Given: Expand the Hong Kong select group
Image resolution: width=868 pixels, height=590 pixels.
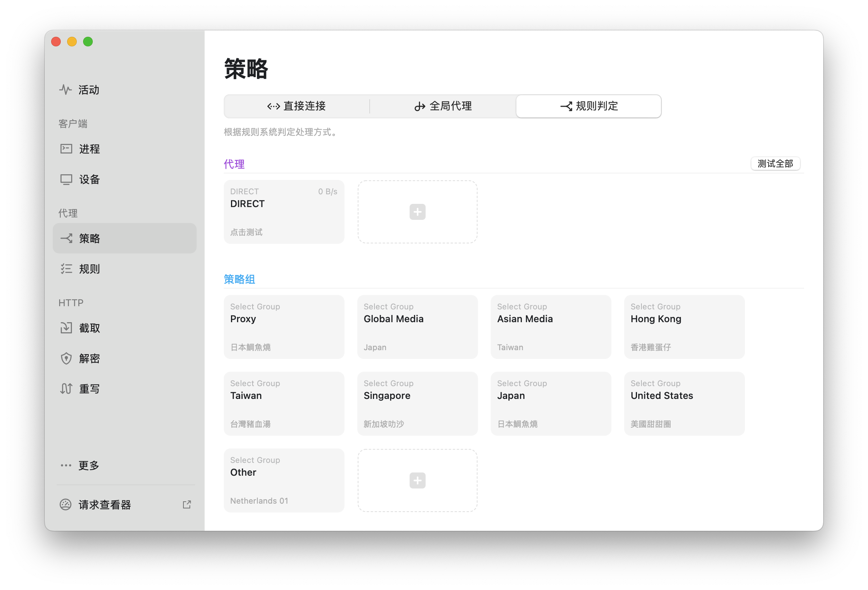Looking at the screenshot, I should [684, 327].
